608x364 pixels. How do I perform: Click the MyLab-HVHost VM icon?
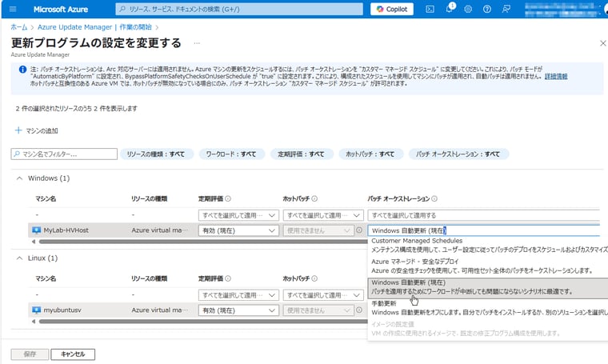[x=37, y=230]
